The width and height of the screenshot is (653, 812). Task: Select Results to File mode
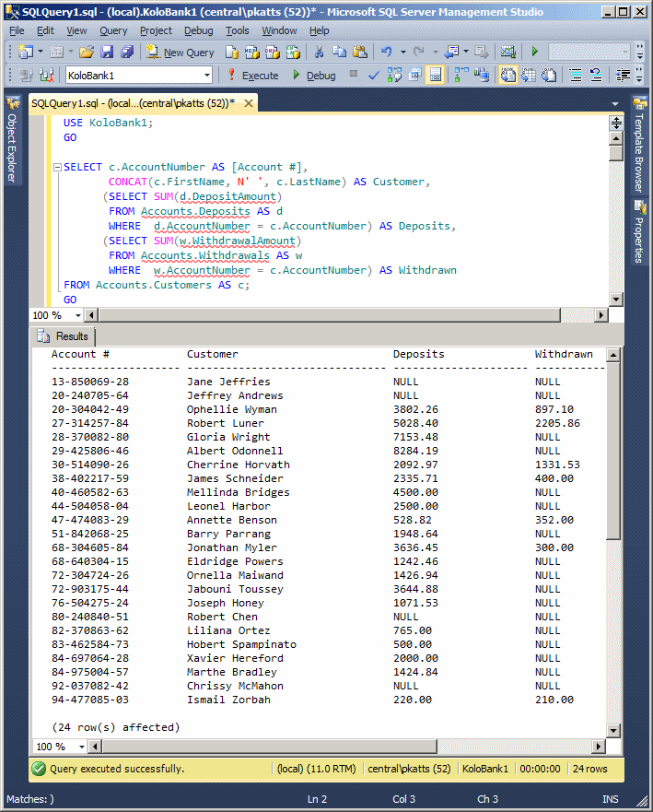pos(549,75)
